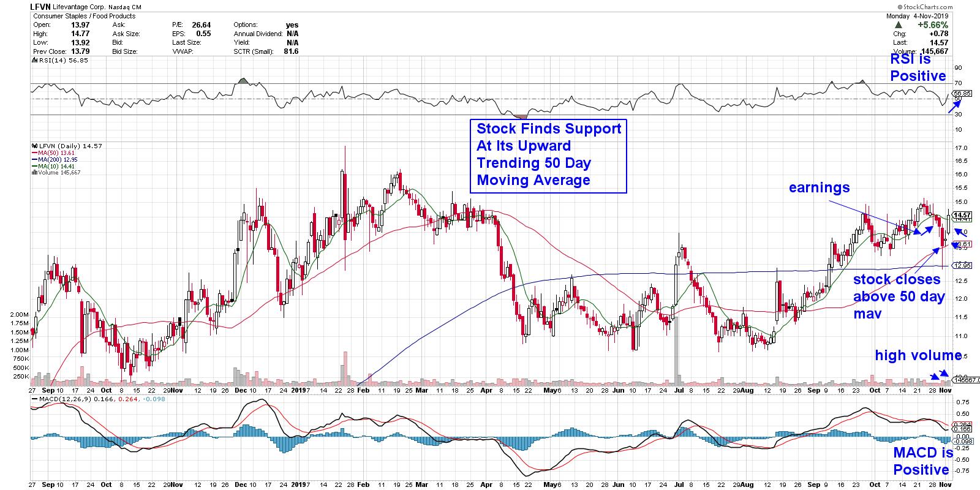Click the RSI(14) indicator icon
980x490 pixels.
33,61
